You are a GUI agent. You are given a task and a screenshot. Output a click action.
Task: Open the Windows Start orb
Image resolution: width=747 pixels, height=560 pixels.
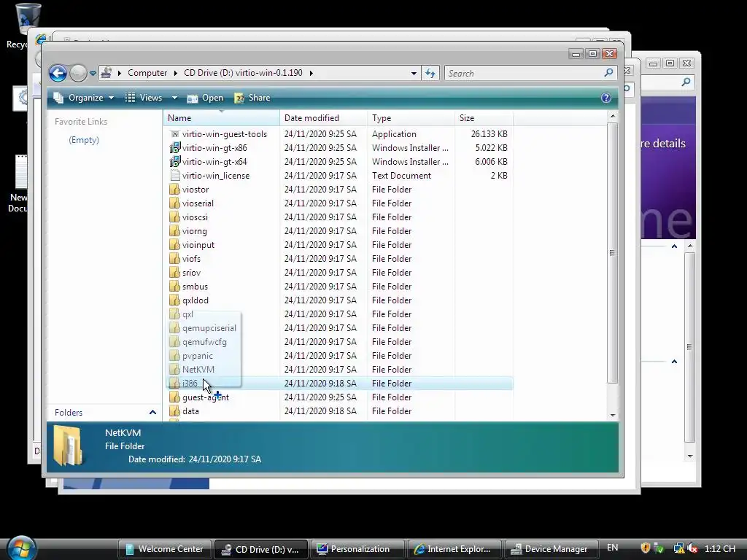[20, 548]
